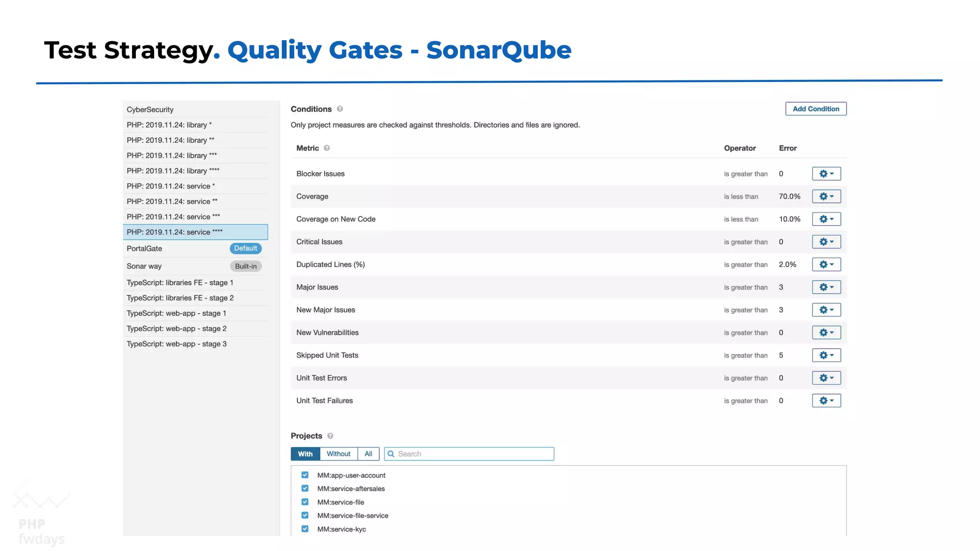
Task: Select PHP: 2019.11.24: library **** gate
Action: 195,171
